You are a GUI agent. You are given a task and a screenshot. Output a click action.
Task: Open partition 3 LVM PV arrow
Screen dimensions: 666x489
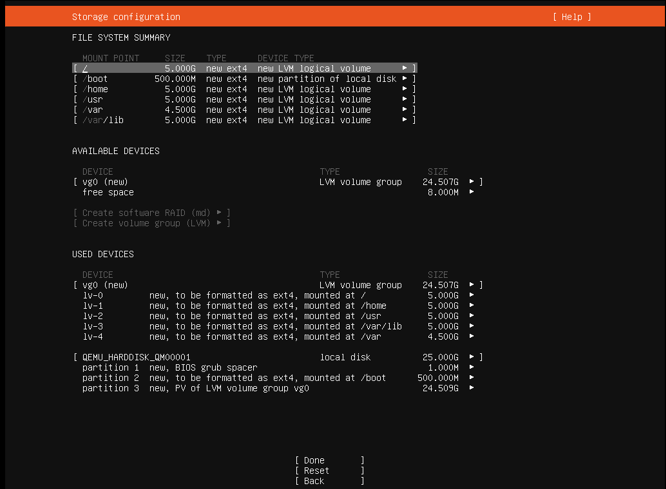(471, 388)
